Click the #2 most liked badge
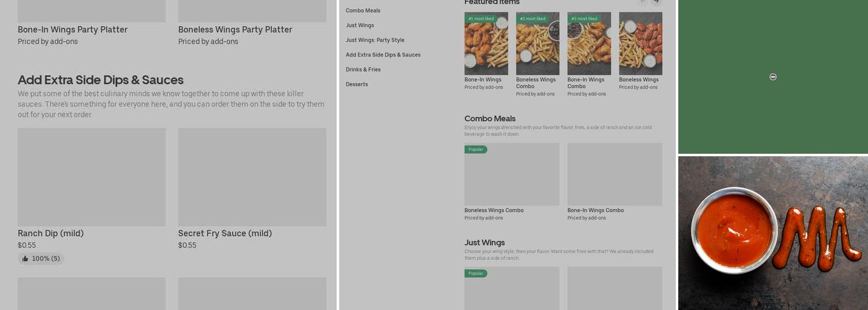The height and width of the screenshot is (310, 868). [533, 19]
